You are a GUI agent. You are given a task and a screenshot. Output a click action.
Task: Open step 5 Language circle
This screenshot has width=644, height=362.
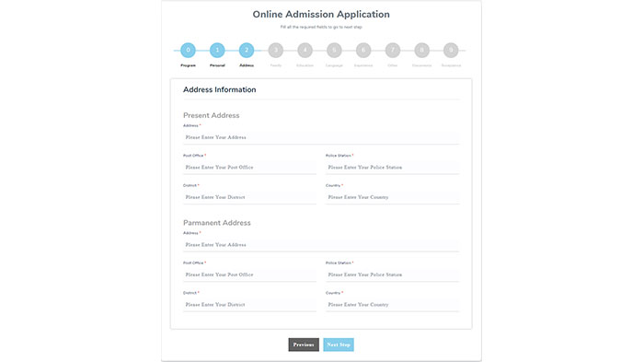tap(334, 50)
